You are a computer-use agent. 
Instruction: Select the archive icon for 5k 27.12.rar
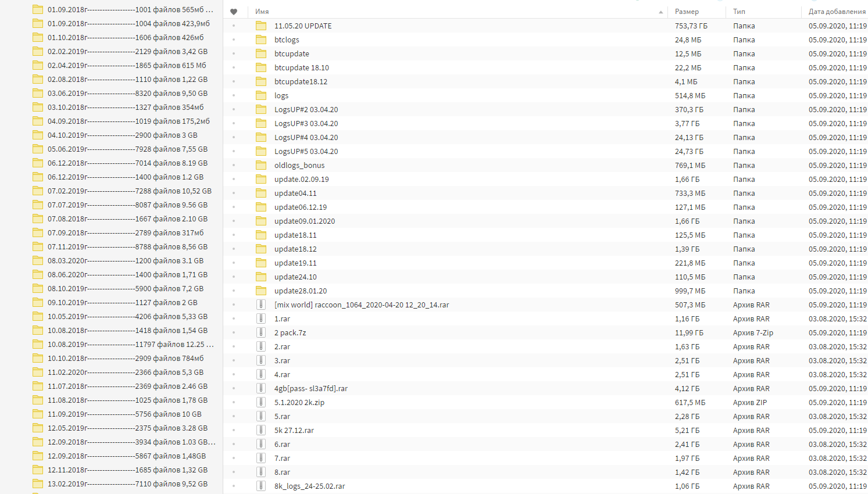[262, 430]
